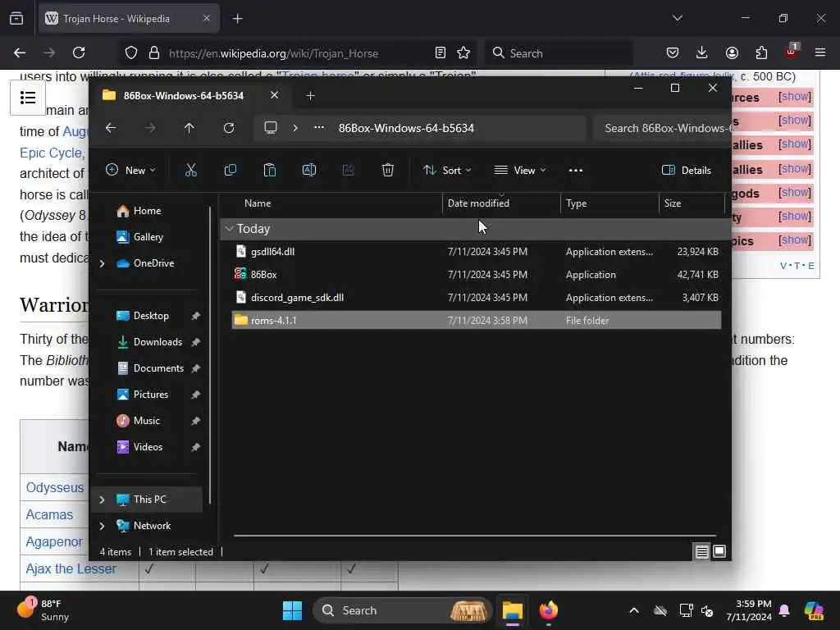Open the Acamas link on Wikipedia
The image size is (840, 630).
49,515
